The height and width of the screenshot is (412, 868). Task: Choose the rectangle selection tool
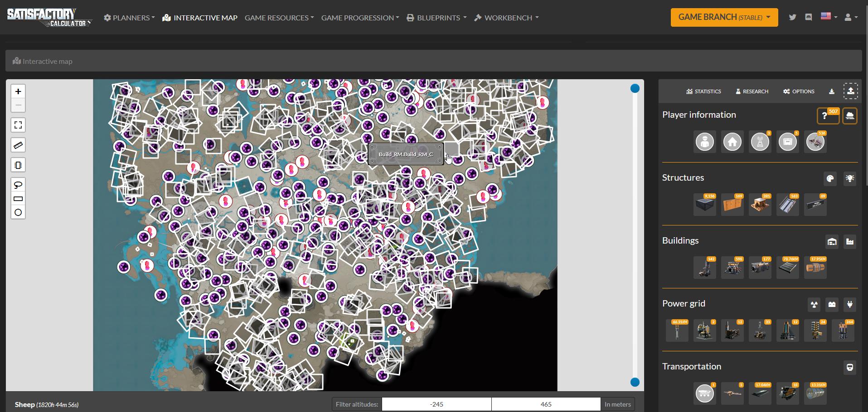coord(18,199)
